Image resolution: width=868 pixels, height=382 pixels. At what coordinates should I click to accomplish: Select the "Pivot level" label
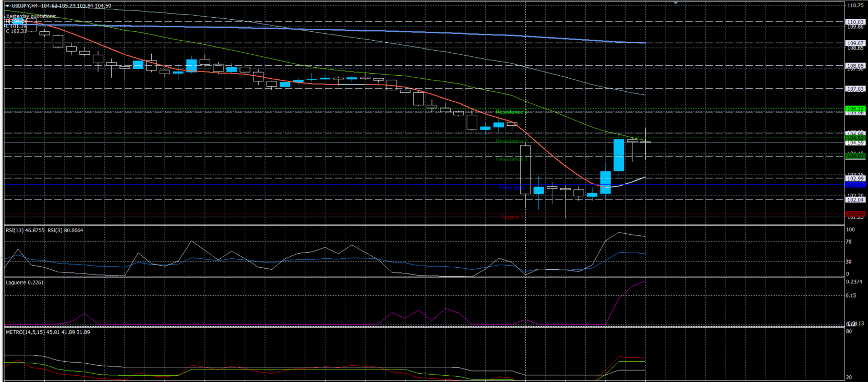click(x=511, y=188)
